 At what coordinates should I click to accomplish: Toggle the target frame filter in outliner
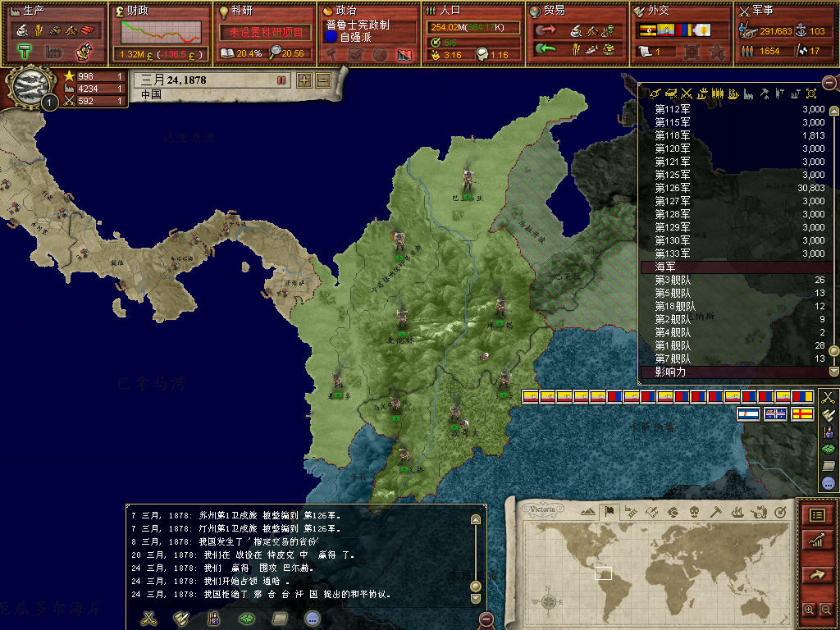click(811, 94)
